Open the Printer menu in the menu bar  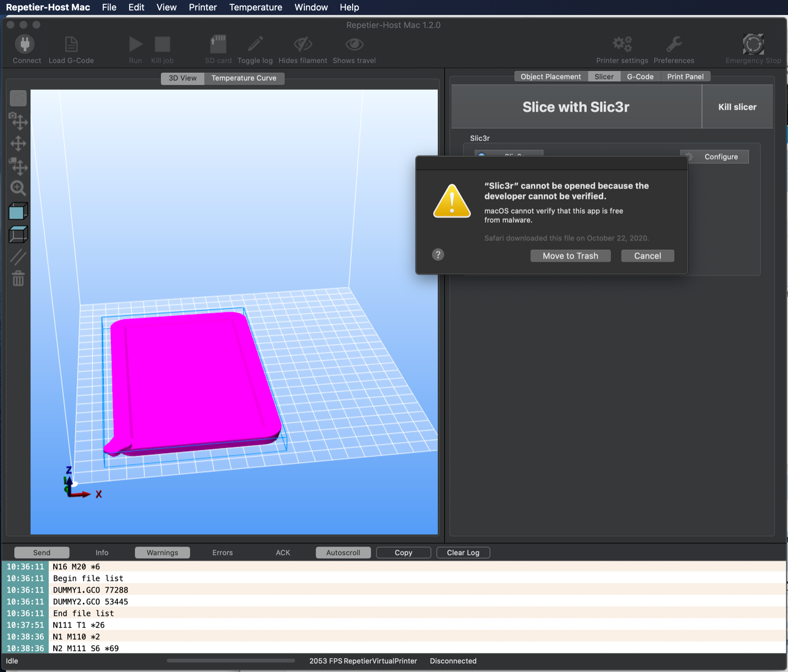(202, 7)
